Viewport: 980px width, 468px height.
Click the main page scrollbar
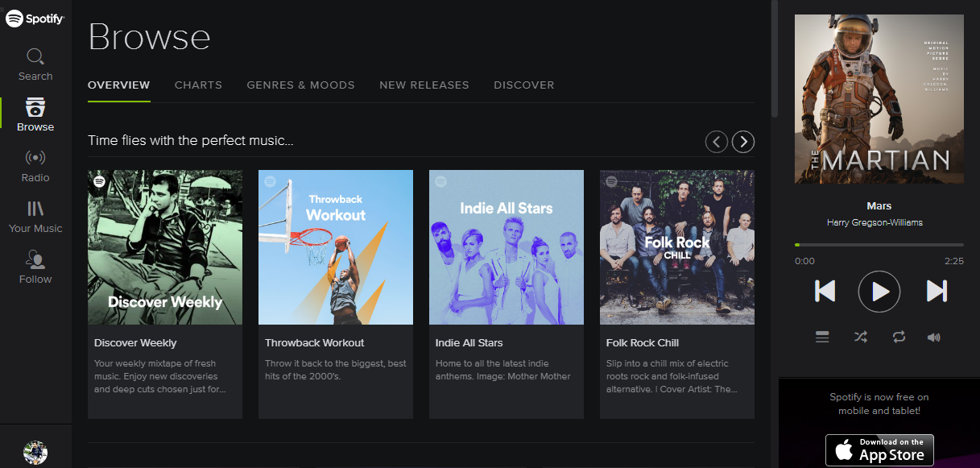pos(774,59)
